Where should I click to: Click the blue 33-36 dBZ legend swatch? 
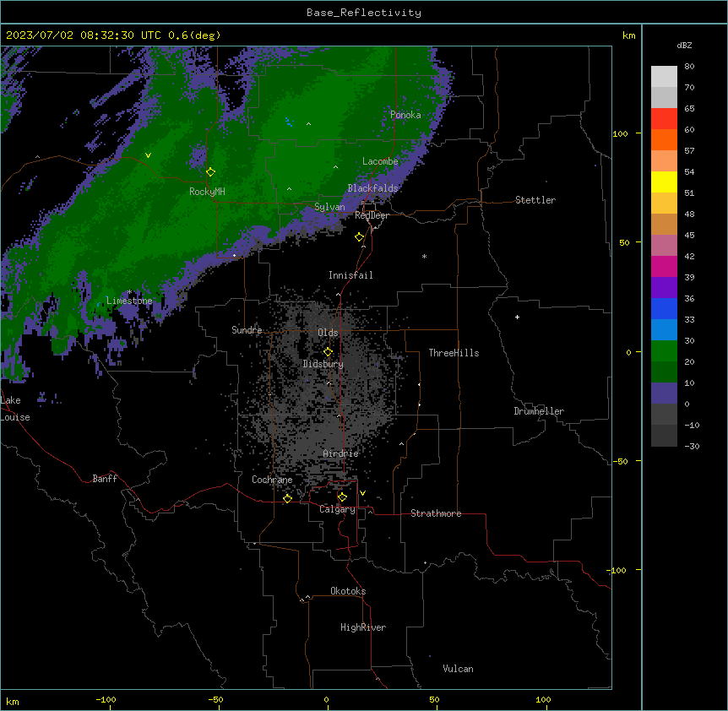coord(664,308)
